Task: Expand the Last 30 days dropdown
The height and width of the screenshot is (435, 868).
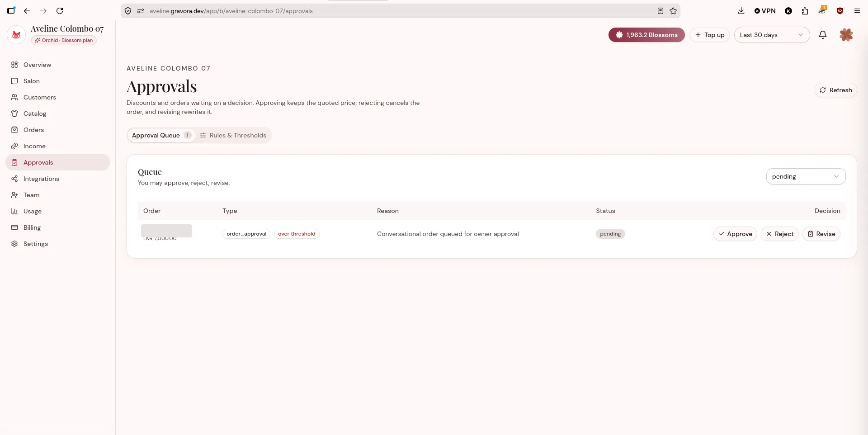Action: click(x=772, y=35)
